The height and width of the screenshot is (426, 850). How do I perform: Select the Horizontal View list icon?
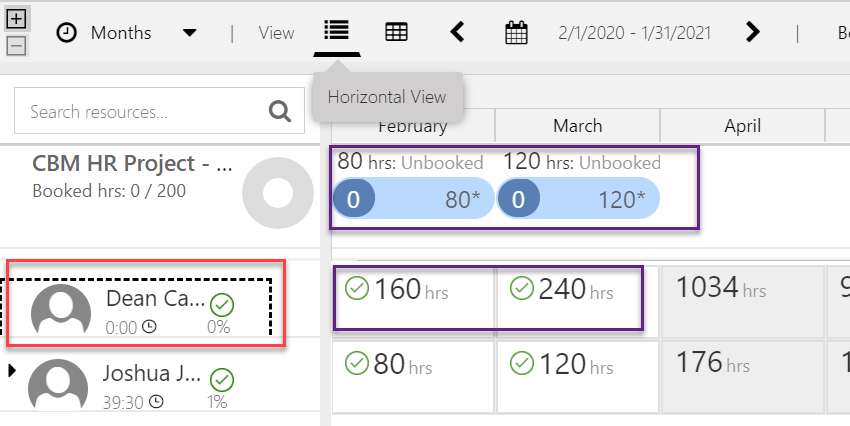[x=337, y=30]
